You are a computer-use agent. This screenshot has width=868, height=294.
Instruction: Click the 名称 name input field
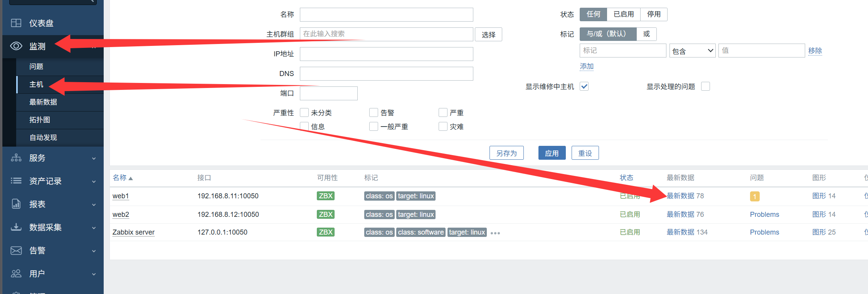click(x=387, y=15)
